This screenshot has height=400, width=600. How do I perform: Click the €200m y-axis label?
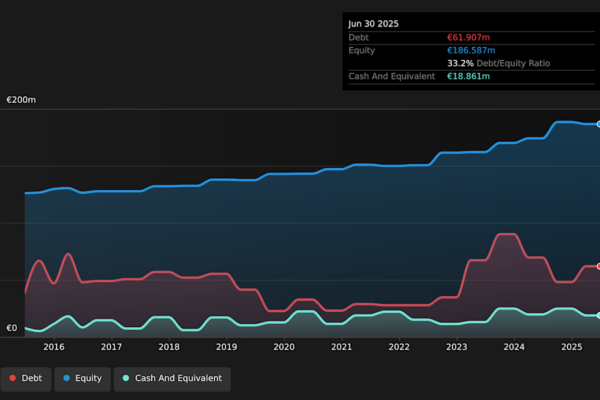tap(21, 100)
